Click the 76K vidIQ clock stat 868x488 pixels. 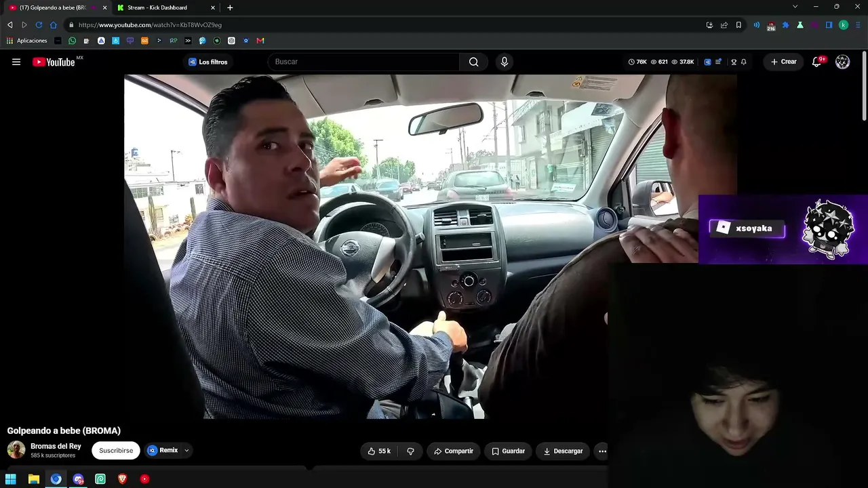[x=637, y=62]
